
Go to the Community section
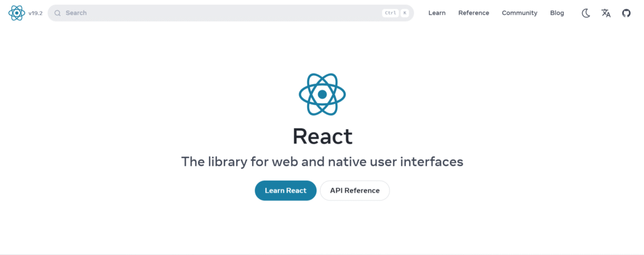[519, 13]
